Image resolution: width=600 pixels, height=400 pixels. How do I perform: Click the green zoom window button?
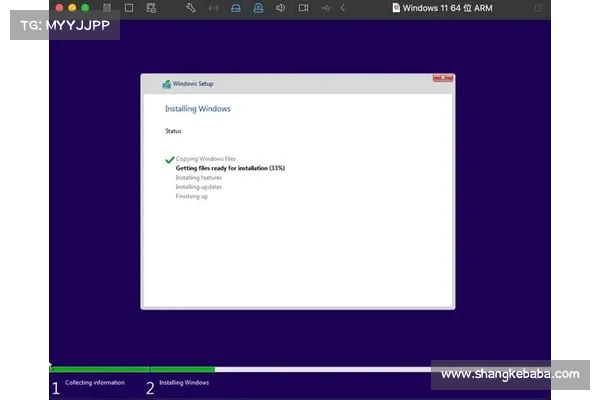[x=85, y=7]
